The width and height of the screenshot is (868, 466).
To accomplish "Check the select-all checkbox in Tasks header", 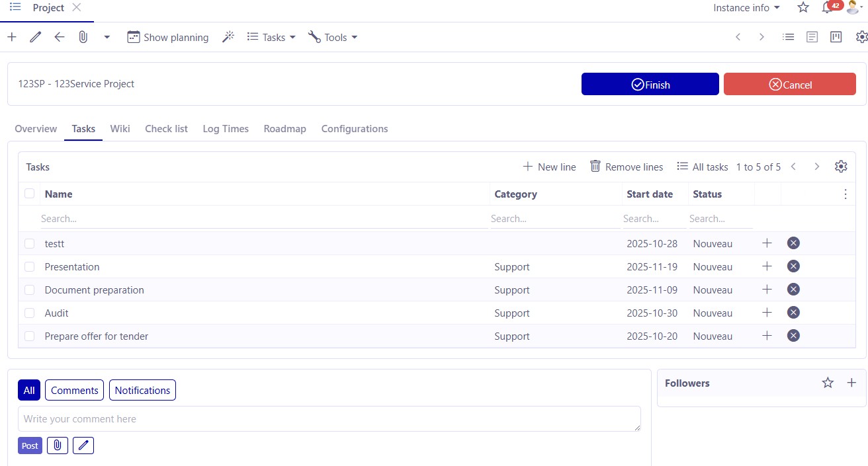I will click(x=29, y=194).
